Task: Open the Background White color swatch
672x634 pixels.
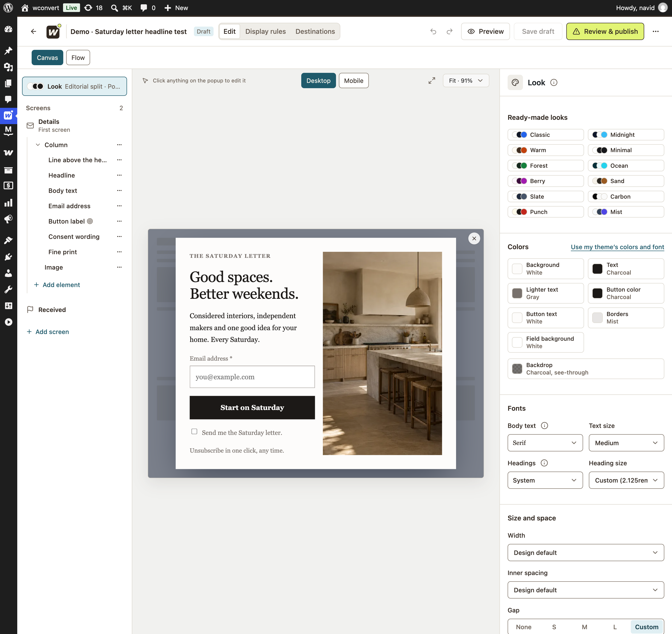Action: coord(545,269)
